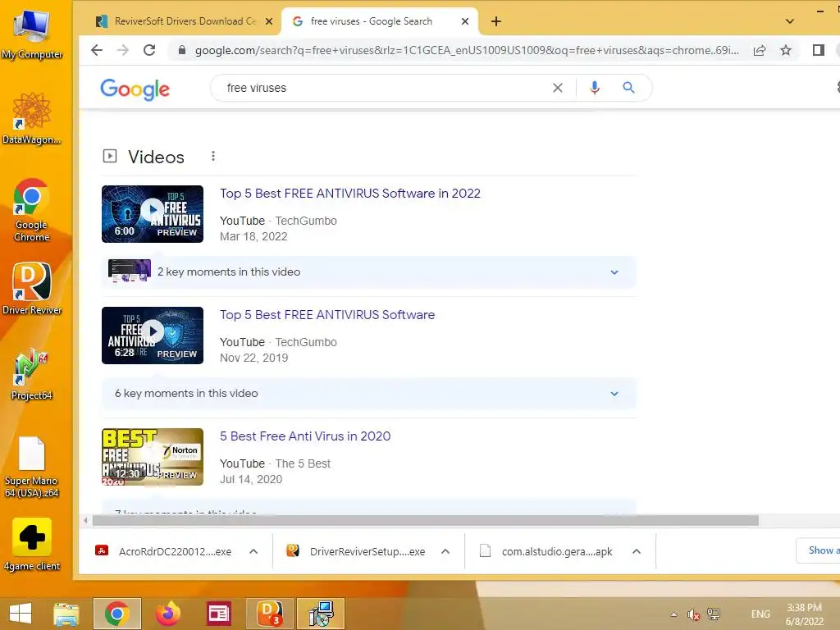Open Driver Reviver desktop shortcut
The width and height of the screenshot is (840, 630).
32,288
